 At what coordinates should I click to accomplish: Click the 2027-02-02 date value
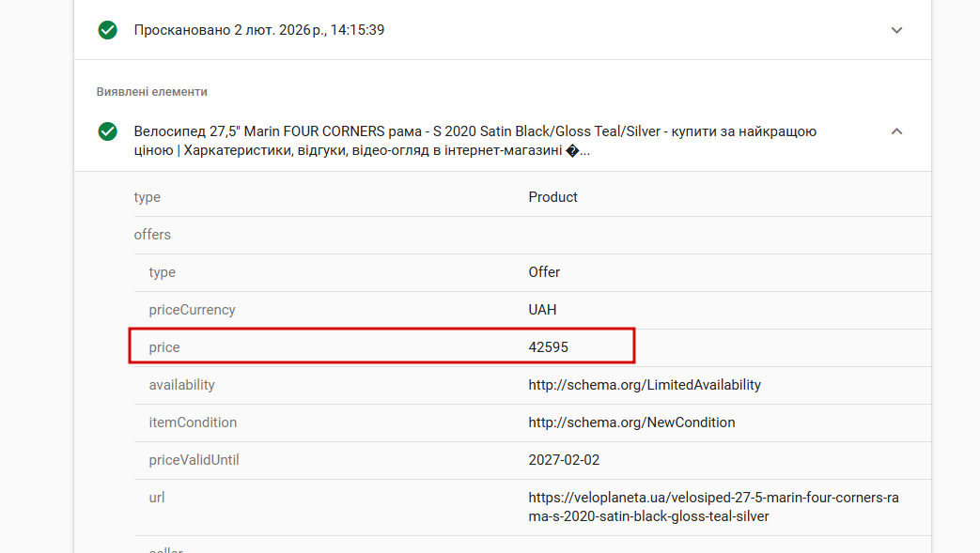564,460
